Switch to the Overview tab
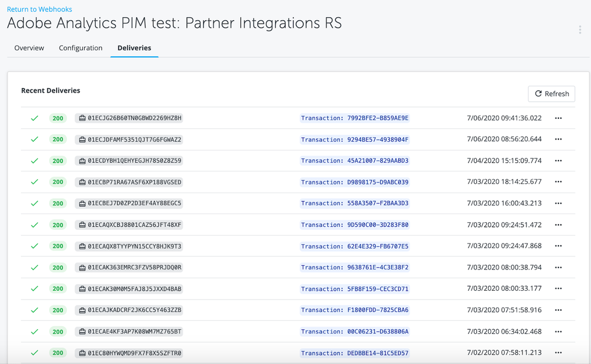The width and height of the screenshot is (591, 364). click(29, 48)
